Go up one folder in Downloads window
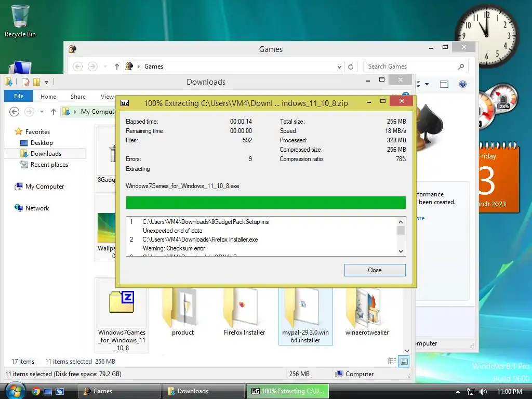Image resolution: width=532 pixels, height=399 pixels. point(54,112)
